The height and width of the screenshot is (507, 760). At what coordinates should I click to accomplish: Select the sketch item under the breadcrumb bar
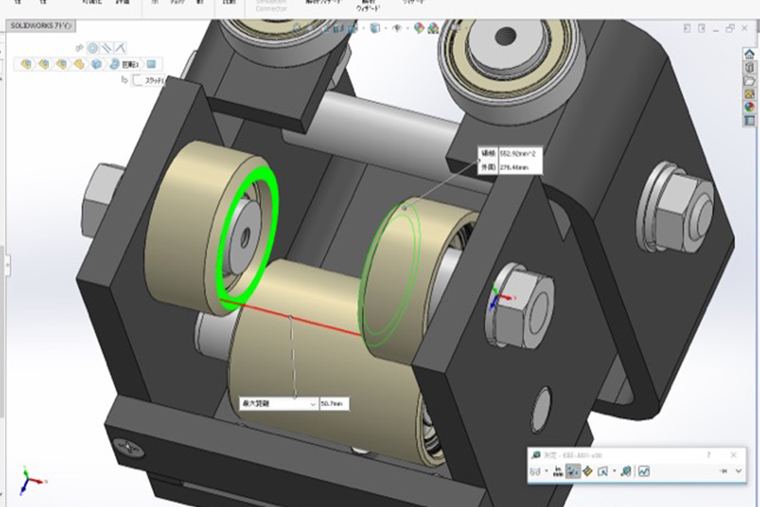coord(149,80)
